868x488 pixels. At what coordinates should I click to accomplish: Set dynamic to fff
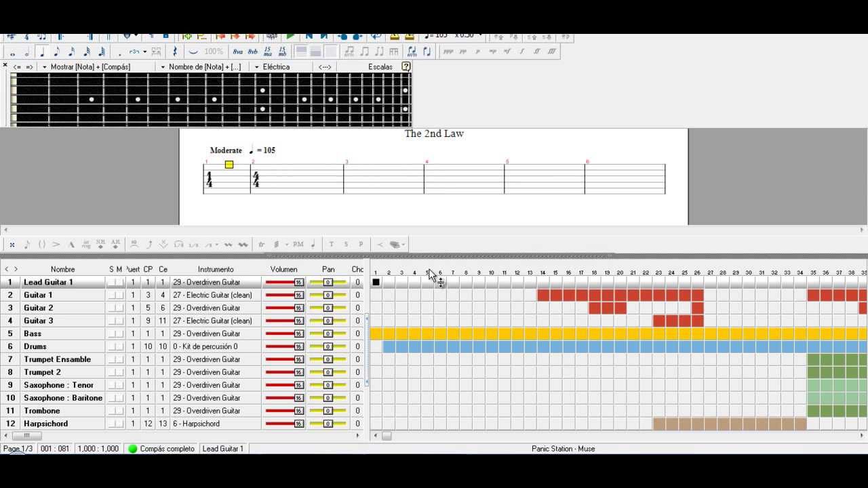click(552, 52)
